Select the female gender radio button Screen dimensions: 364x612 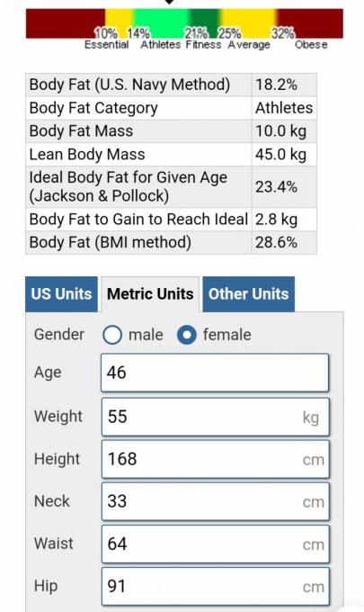point(187,335)
